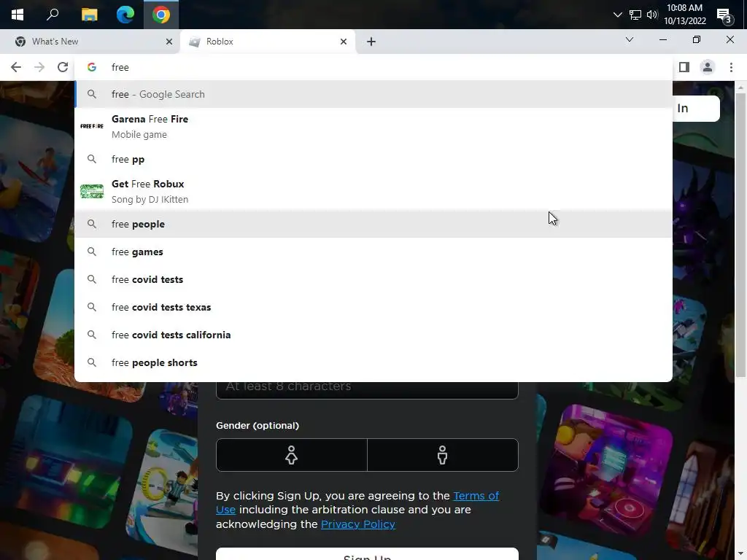Open the Chrome three-dot menu

[731, 67]
